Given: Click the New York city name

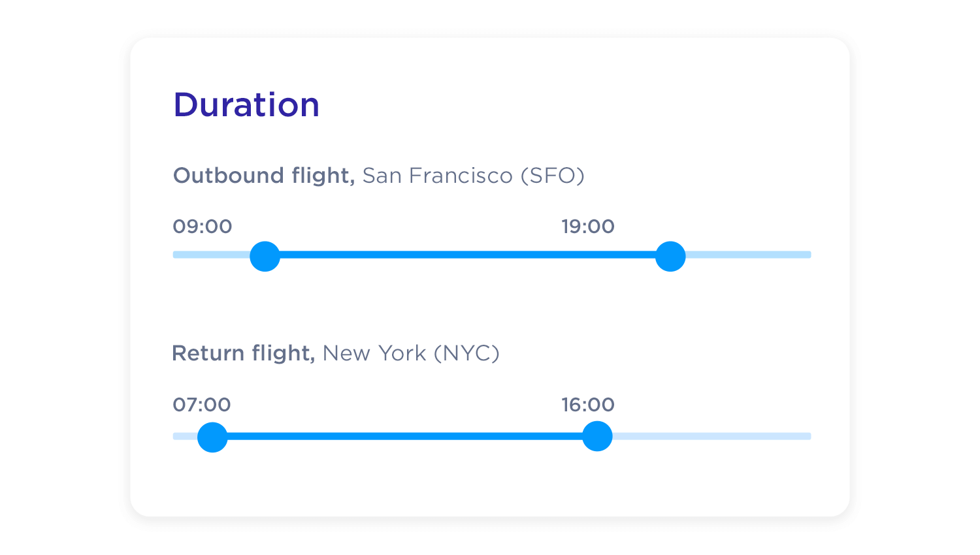Looking at the screenshot, I should click(374, 353).
